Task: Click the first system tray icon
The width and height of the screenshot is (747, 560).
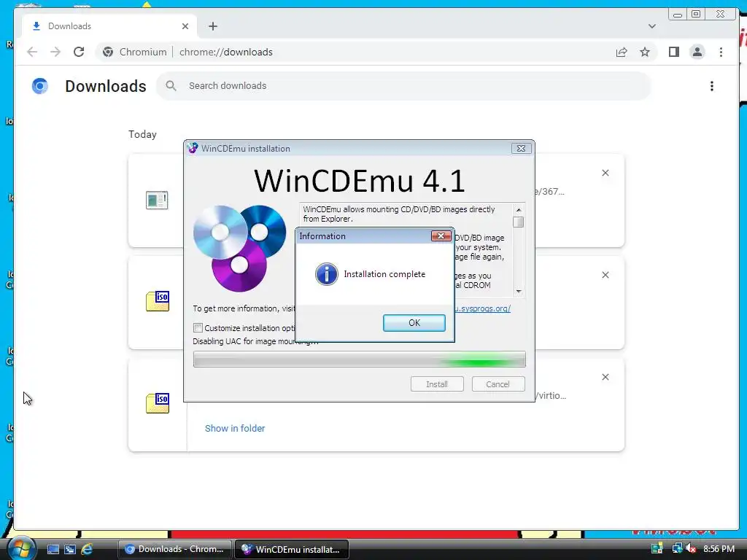Action: (x=657, y=548)
